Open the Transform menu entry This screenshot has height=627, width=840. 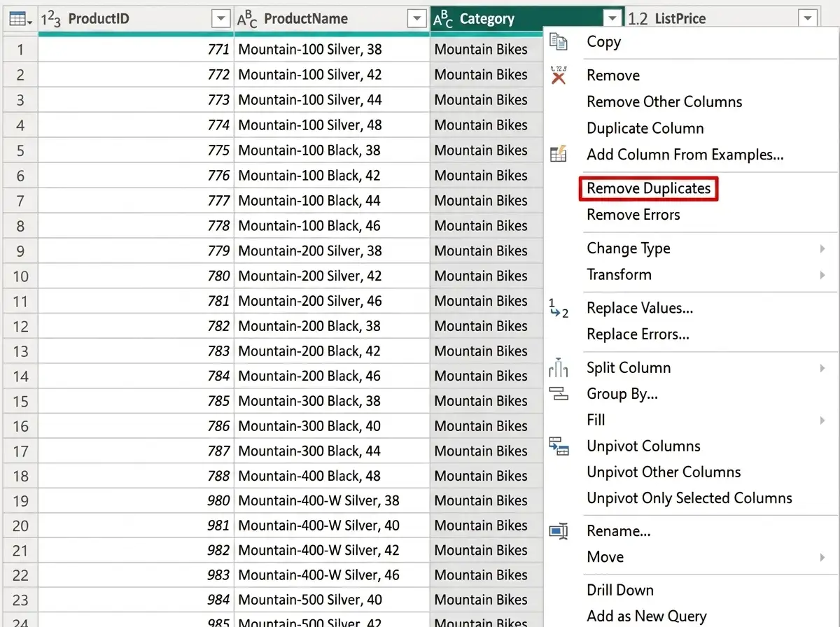tap(619, 275)
